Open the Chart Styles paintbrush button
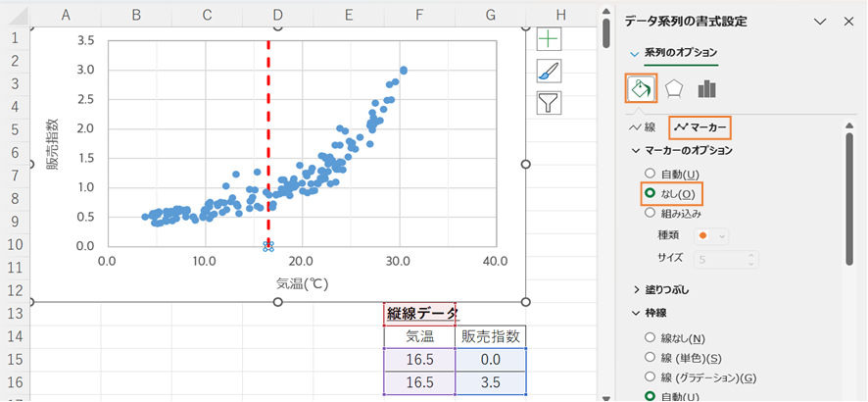The height and width of the screenshot is (402, 868). click(x=549, y=71)
